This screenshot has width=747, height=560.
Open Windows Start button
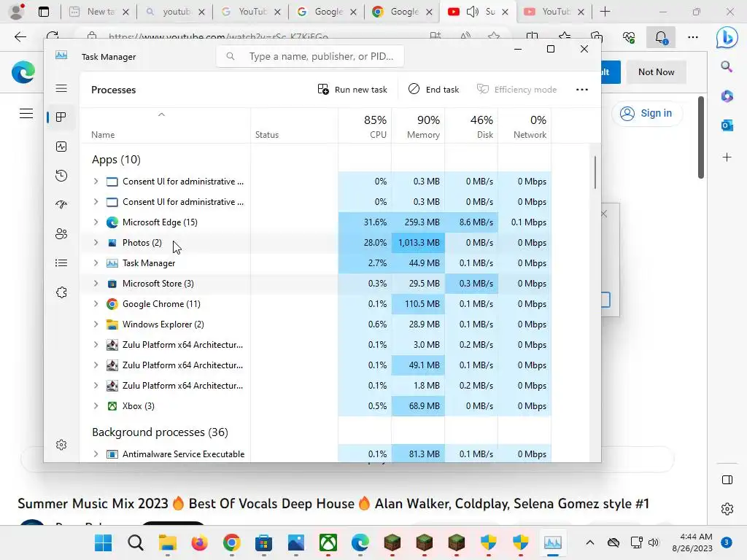pos(103,542)
